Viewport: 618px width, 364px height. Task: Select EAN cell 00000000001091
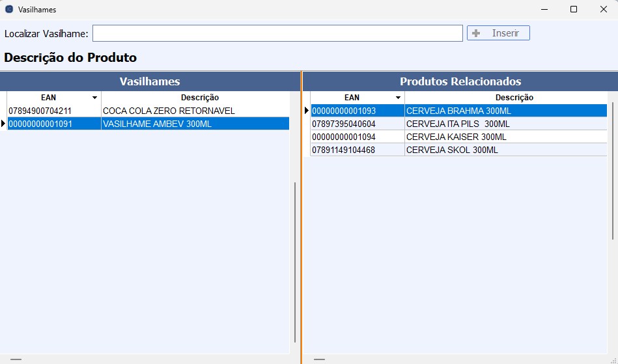[54, 124]
